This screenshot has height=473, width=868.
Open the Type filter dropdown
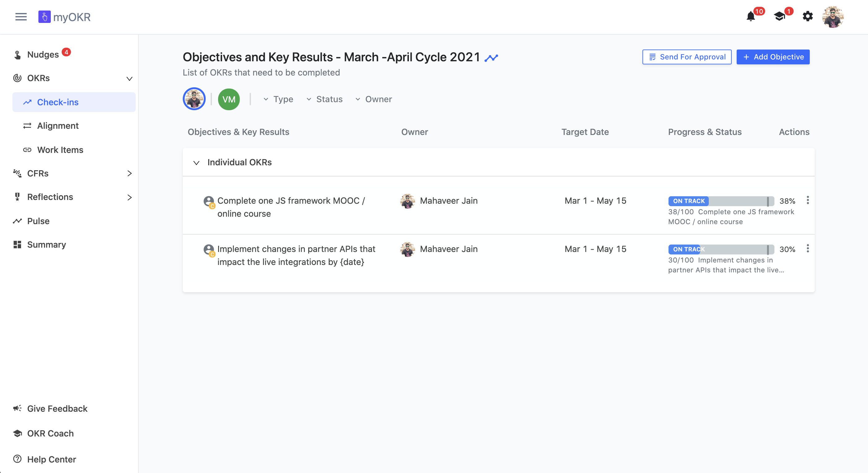click(x=278, y=99)
